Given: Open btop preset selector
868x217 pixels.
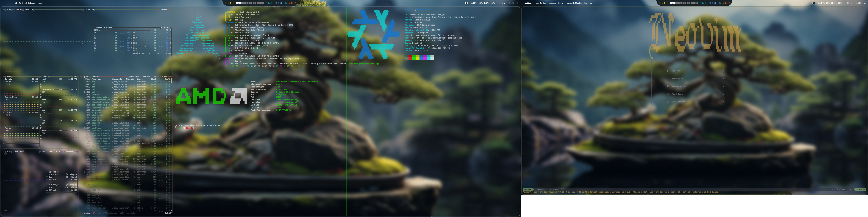Looking at the screenshot, I should click(27, 9).
